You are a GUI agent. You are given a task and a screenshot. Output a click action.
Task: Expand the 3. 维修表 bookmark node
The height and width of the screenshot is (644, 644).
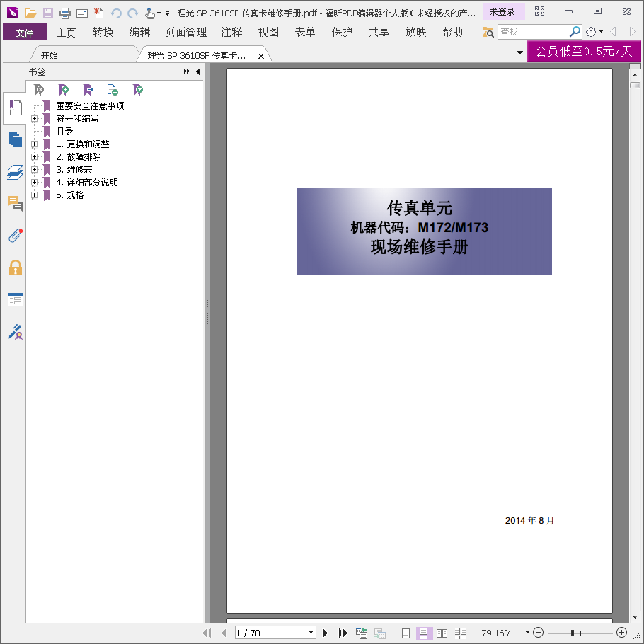tap(35, 170)
